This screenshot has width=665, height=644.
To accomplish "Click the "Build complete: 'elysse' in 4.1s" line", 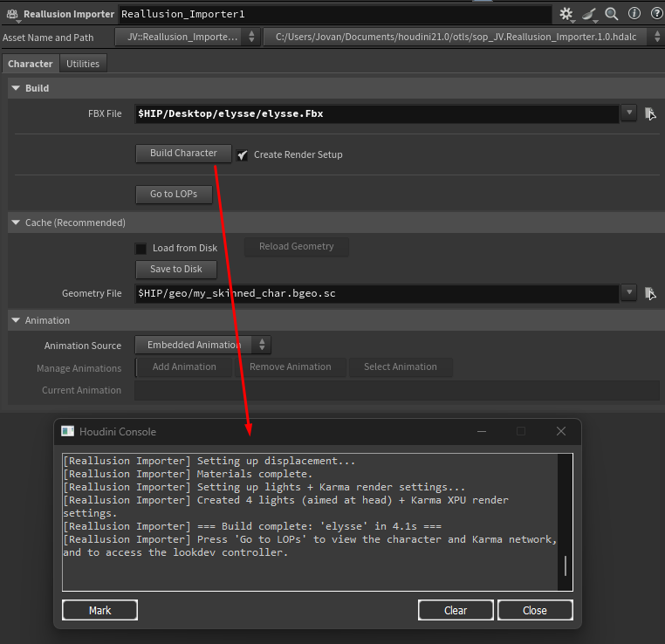I will [252, 526].
